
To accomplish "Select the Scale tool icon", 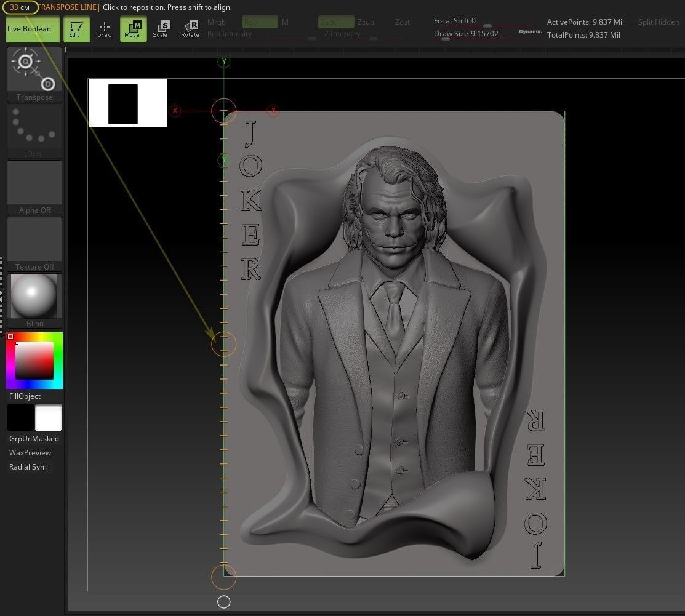I will click(161, 30).
